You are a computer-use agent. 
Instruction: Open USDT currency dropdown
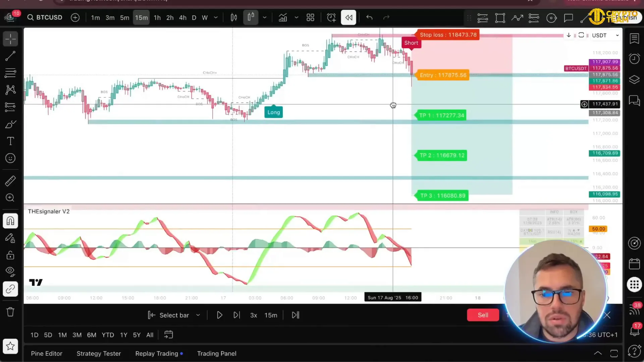coord(605,36)
